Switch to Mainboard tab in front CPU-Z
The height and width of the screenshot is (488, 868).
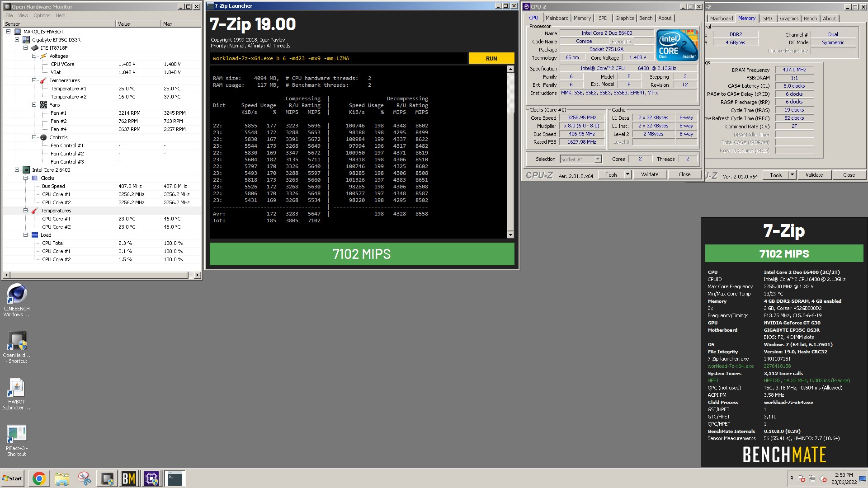tap(557, 18)
